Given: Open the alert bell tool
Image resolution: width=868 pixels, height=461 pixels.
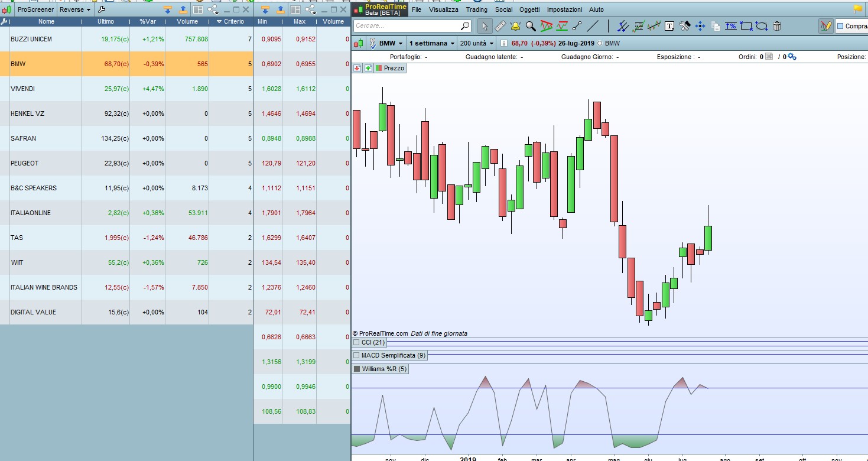Looking at the screenshot, I should pyautogui.click(x=515, y=26).
